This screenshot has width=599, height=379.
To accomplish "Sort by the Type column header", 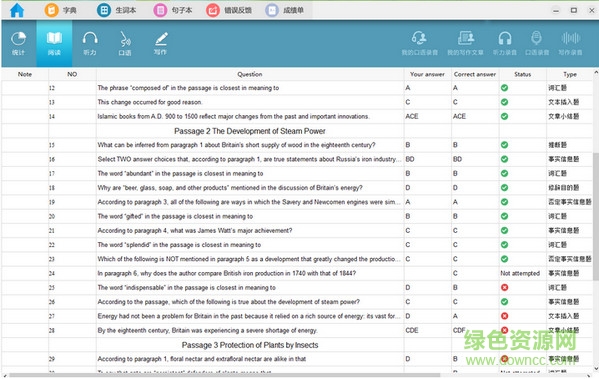I will coord(570,74).
